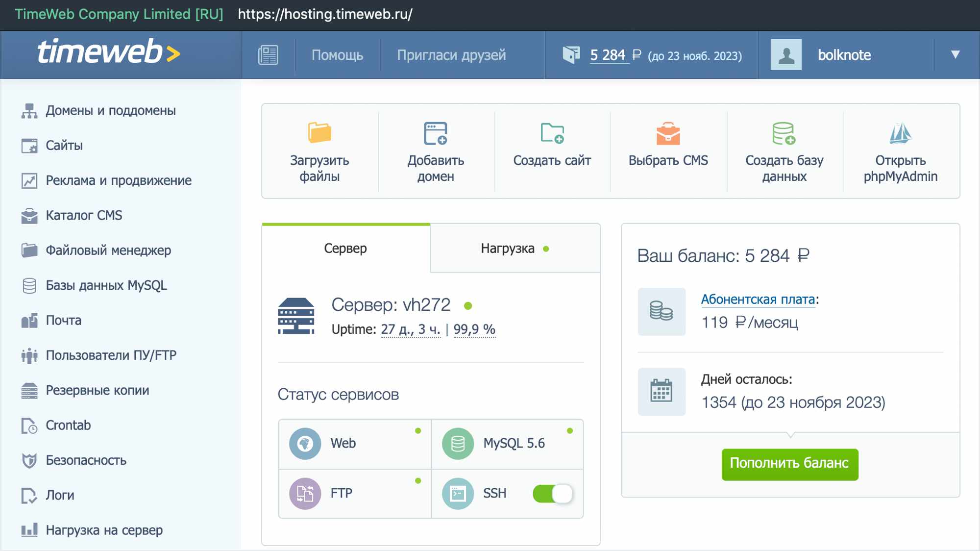The width and height of the screenshot is (980, 551).
Task: Click the Домены и поддомены network icon
Action: [x=29, y=111]
